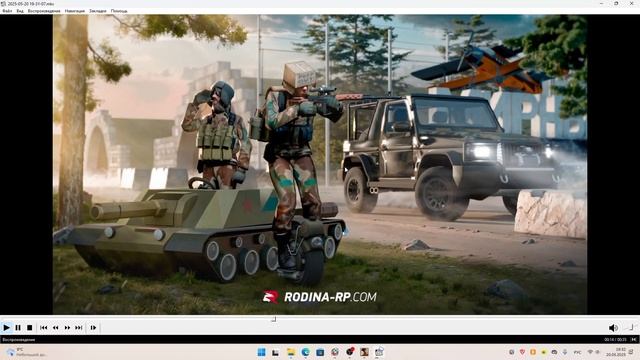Screen dimensions: 640x360
Task: Click the small icon right of the timer
Action: pos(634,340)
